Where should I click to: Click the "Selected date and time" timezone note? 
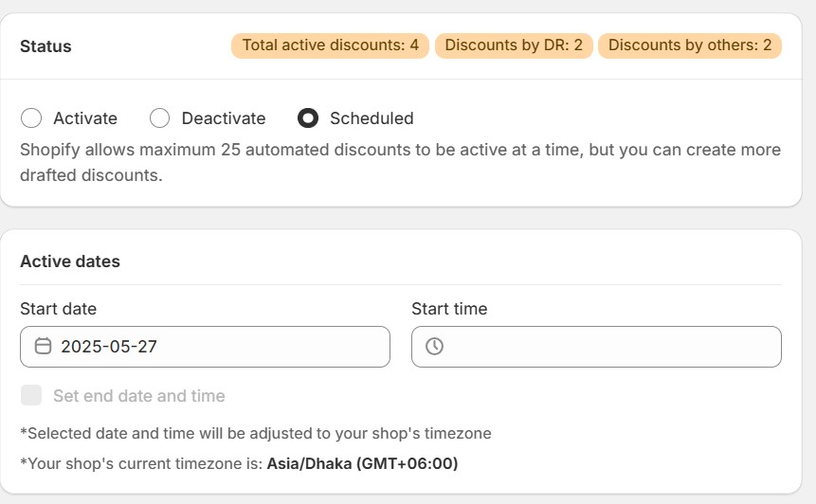click(x=255, y=434)
